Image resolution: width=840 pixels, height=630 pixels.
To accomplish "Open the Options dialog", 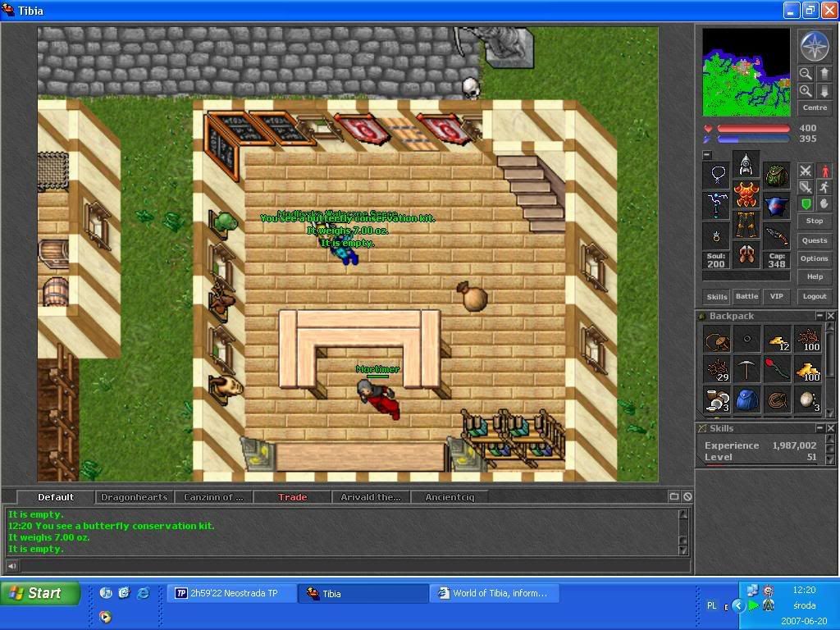I will click(815, 258).
